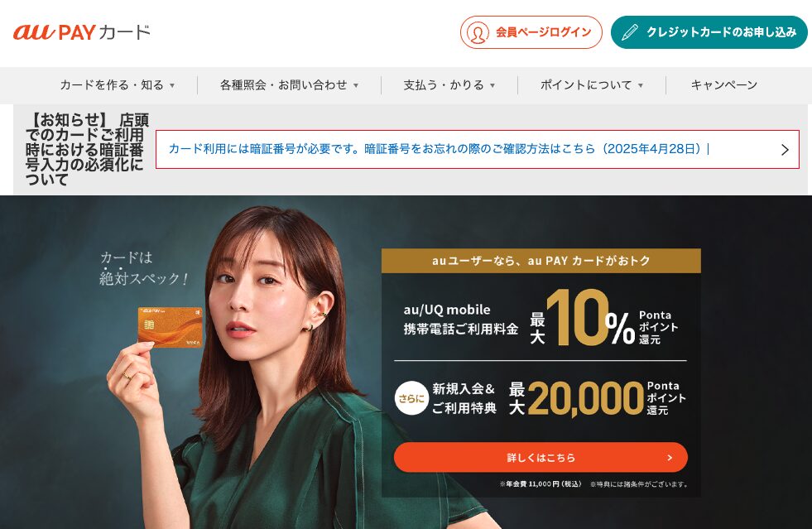
Task: Click the pencil icon in application button
Action: tap(630, 32)
